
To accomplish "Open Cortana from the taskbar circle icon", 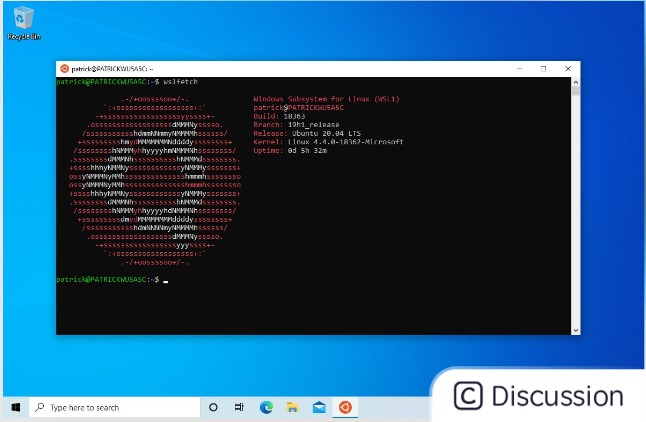I will point(213,408).
